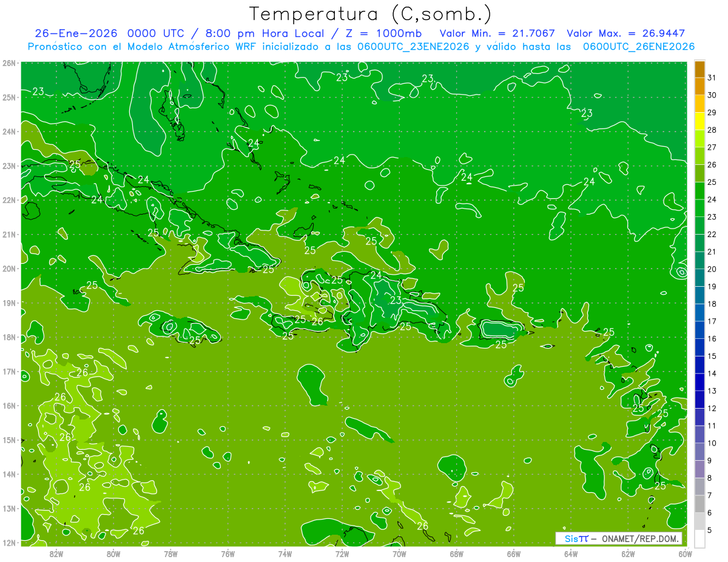Select the '0600UTC_23ENE2026' initialization time
Image resolution: width=728 pixels, height=562 pixels.
click(x=413, y=47)
